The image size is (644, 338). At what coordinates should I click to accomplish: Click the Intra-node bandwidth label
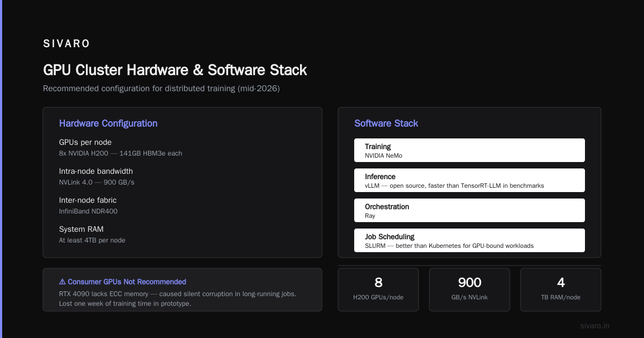[96, 171]
